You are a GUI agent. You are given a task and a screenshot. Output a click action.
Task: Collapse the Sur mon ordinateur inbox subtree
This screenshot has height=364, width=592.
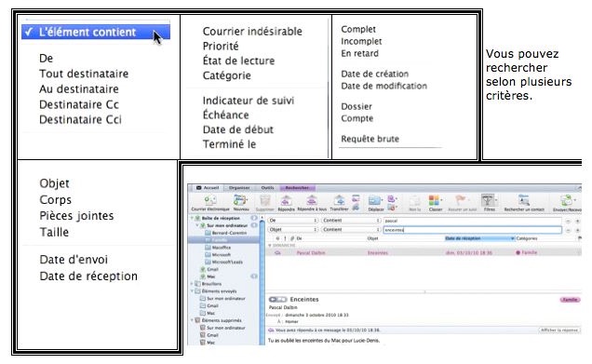point(197,225)
